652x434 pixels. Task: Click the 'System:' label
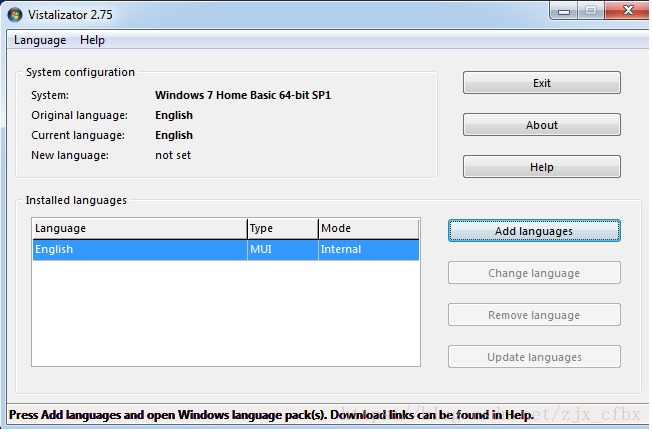tap(50, 95)
